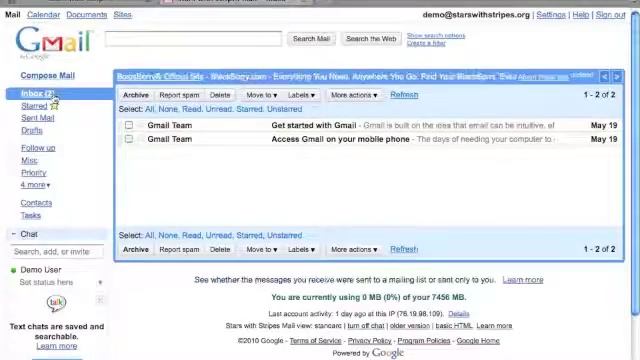Open the top More actions dropdown
Screen dimensions: 640x360
coord(354,95)
